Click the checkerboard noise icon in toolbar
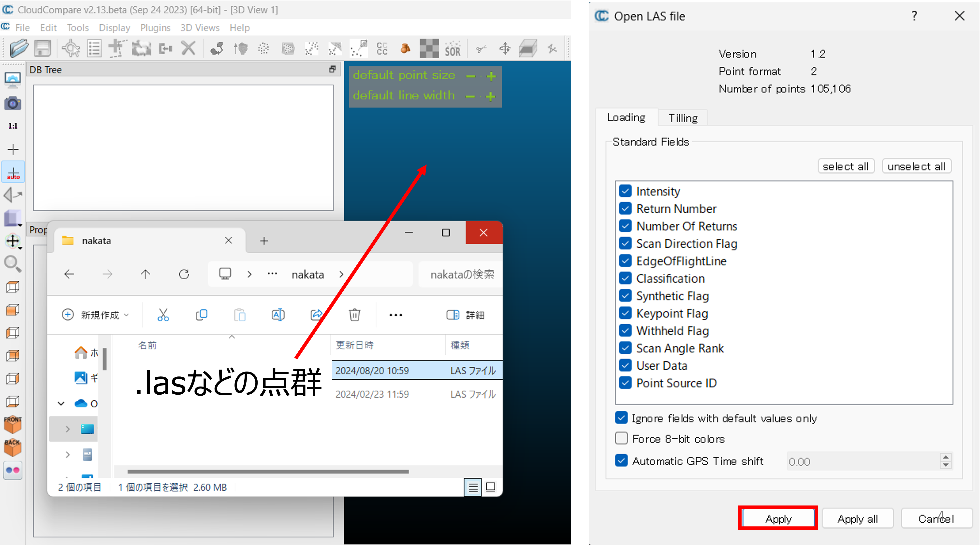Screen dimensions: 980x545 [x=429, y=48]
